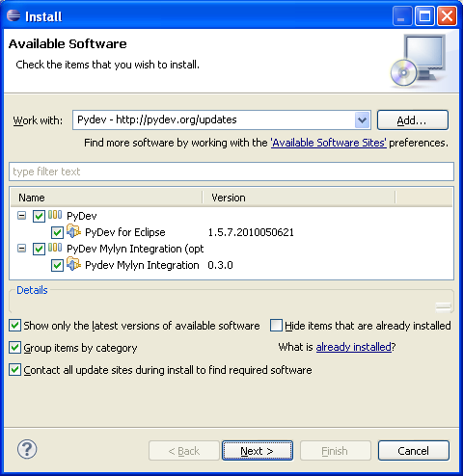Click the help question mark icon
This screenshot has height=476, width=463.
(27, 449)
